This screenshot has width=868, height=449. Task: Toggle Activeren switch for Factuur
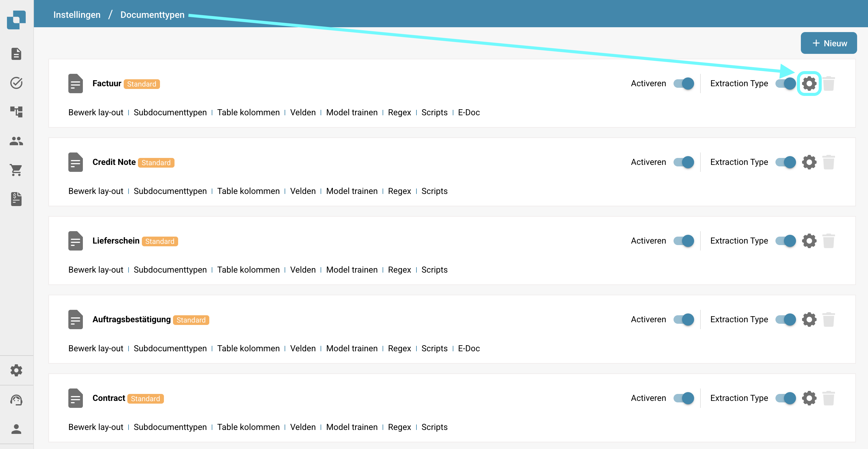pos(684,83)
